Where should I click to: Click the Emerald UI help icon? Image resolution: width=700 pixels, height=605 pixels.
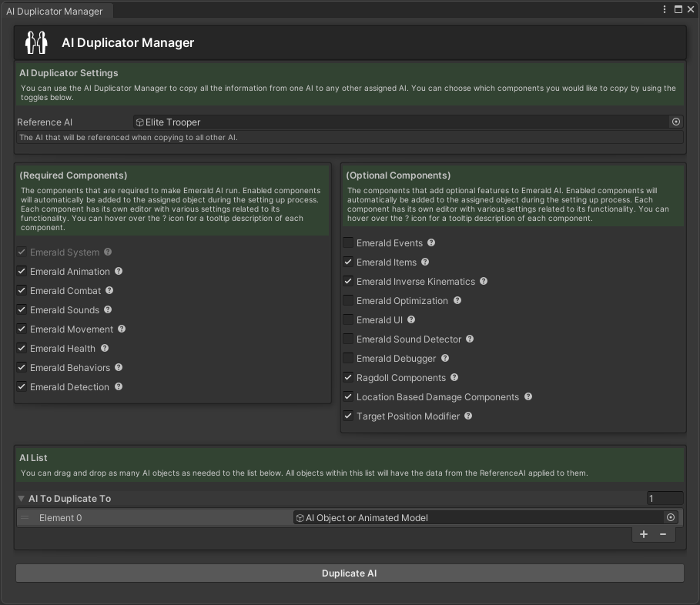tap(411, 319)
